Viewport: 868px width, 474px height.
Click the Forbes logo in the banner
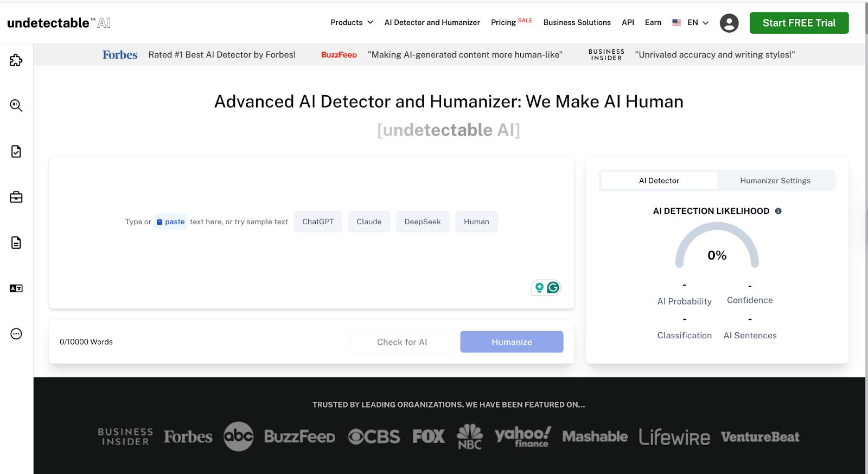120,55
